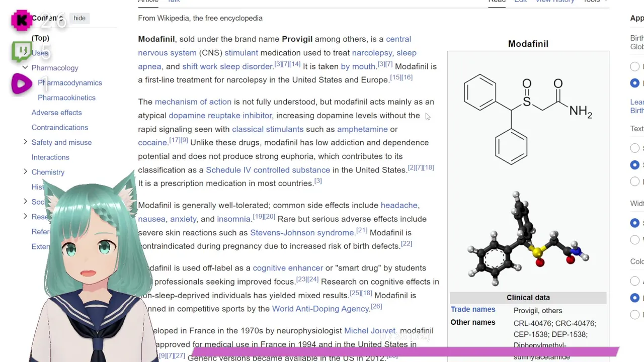
Task: Open Safety and misuse section from sidebar
Action: [61, 142]
